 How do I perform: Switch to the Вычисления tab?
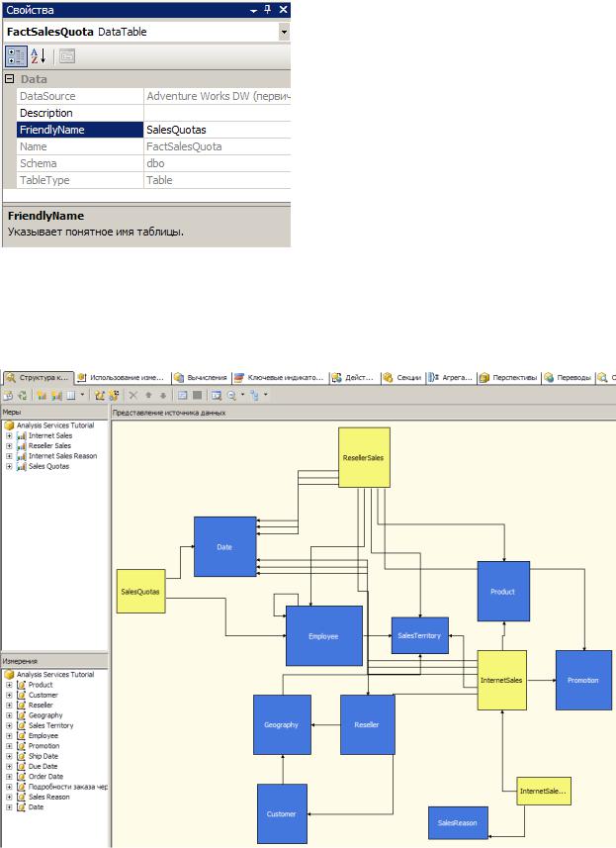click(x=201, y=377)
